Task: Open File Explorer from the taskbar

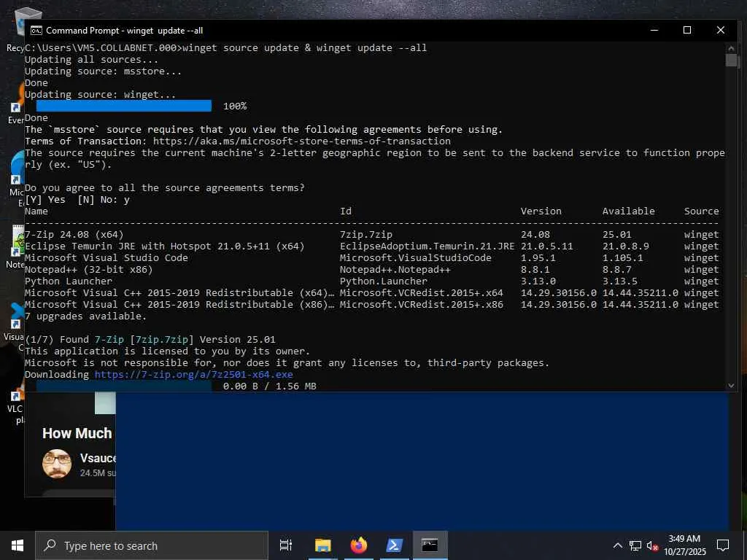Action: click(322, 545)
